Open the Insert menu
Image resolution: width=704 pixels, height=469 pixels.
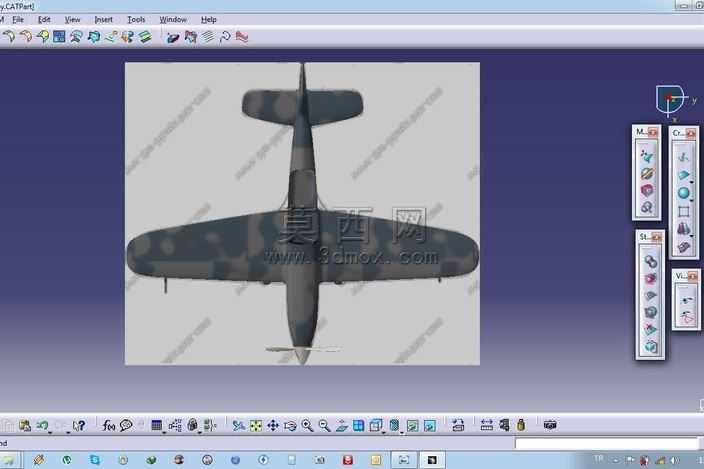pyautogui.click(x=103, y=20)
